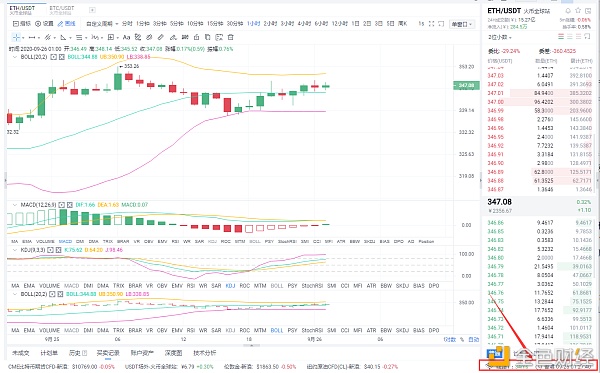Click the trash icon to delete drawings
The height and width of the screenshot is (373, 600).
pos(230,37)
